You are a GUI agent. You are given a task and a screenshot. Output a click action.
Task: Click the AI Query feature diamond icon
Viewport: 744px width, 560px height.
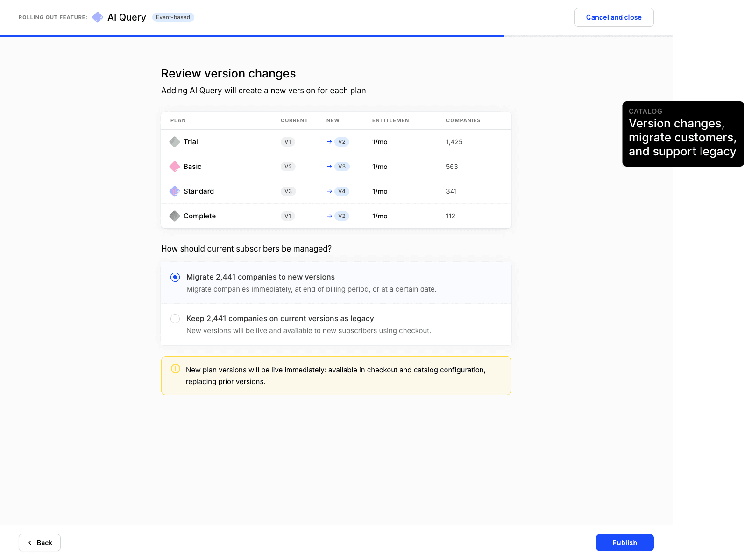tap(98, 17)
